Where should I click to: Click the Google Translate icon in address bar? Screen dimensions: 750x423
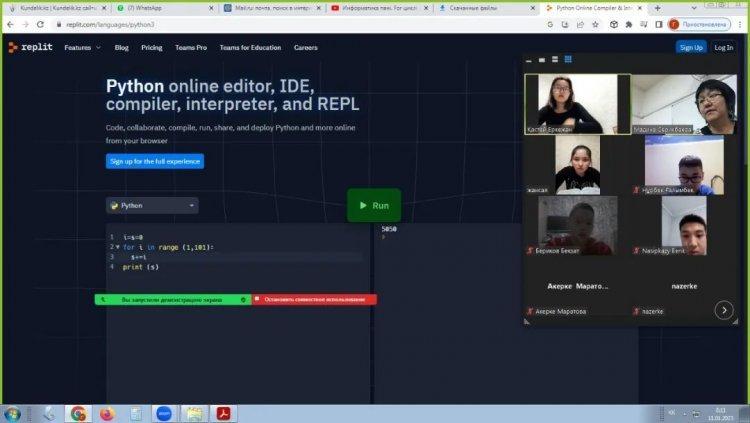click(x=550, y=24)
